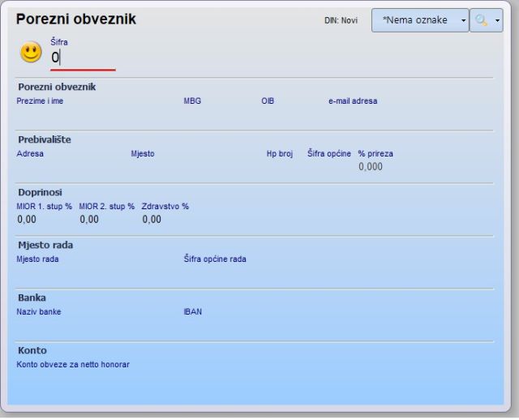Select the MIOR 1. stup % value

[x=27, y=219]
